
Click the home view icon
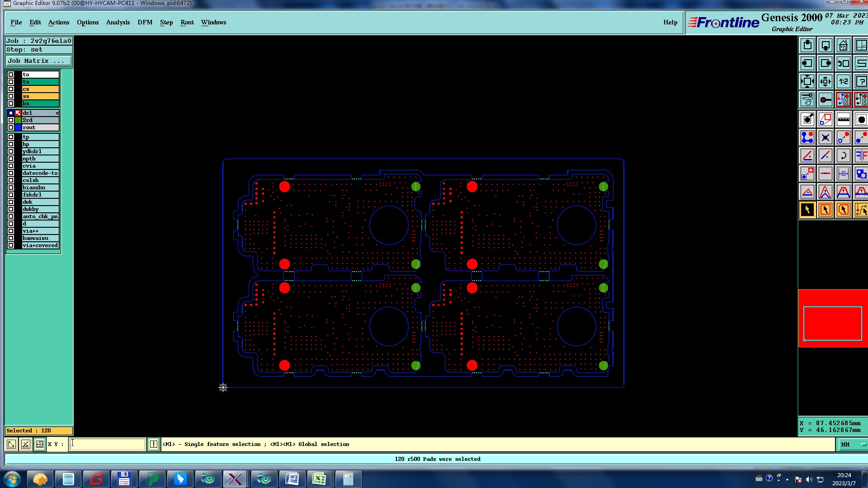tap(843, 46)
